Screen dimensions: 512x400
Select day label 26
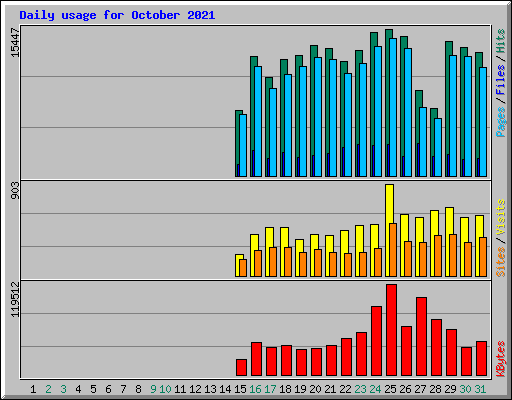(x=405, y=389)
